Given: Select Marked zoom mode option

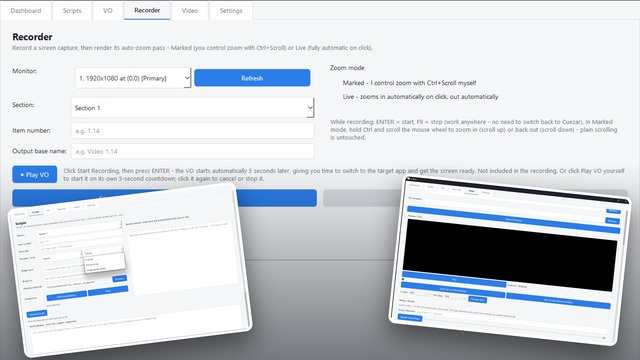Looking at the screenshot, I should [409, 83].
